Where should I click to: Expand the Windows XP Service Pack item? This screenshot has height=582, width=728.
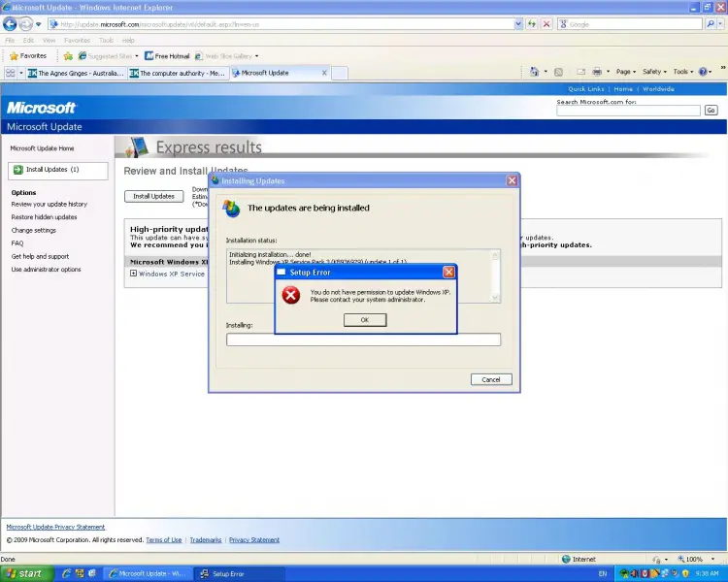(x=133, y=274)
